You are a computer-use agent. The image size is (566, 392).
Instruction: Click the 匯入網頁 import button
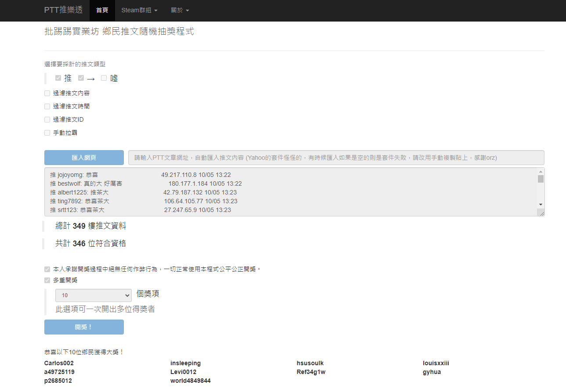point(84,158)
